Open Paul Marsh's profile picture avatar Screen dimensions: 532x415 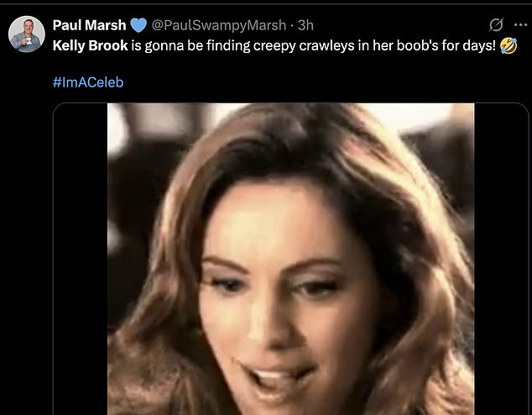coord(27,35)
